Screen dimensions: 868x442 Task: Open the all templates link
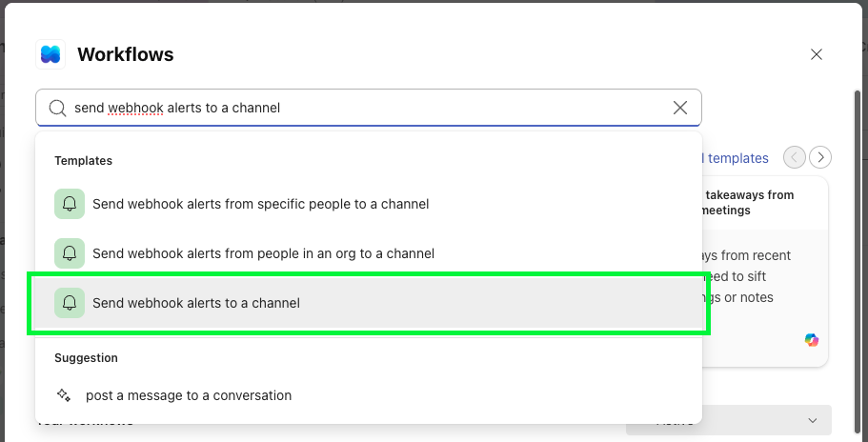pyautogui.click(x=736, y=158)
